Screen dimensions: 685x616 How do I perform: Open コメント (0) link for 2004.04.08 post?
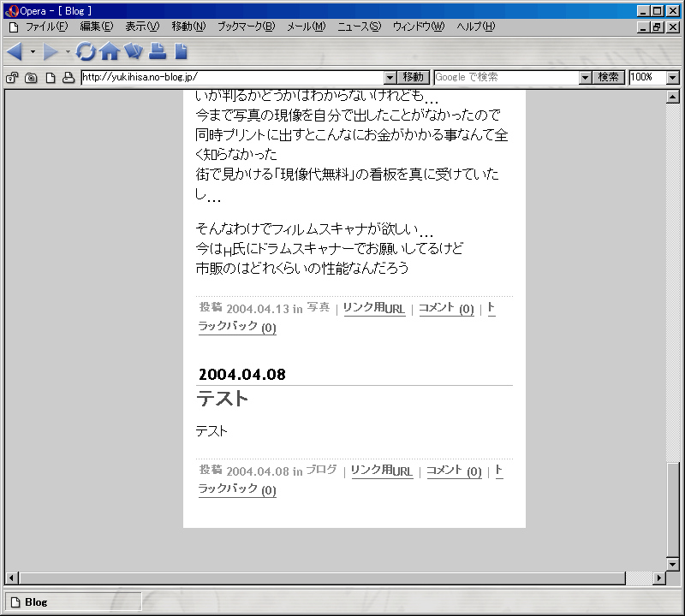454,471
